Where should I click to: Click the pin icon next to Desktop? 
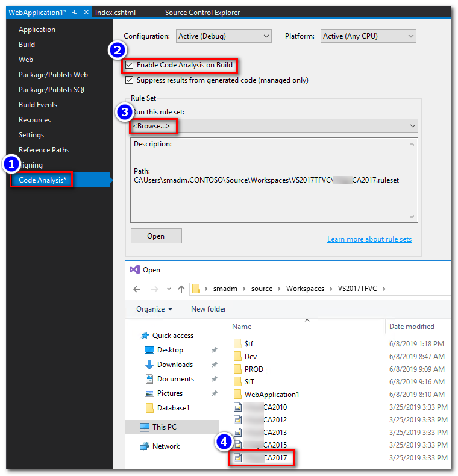[x=215, y=350]
